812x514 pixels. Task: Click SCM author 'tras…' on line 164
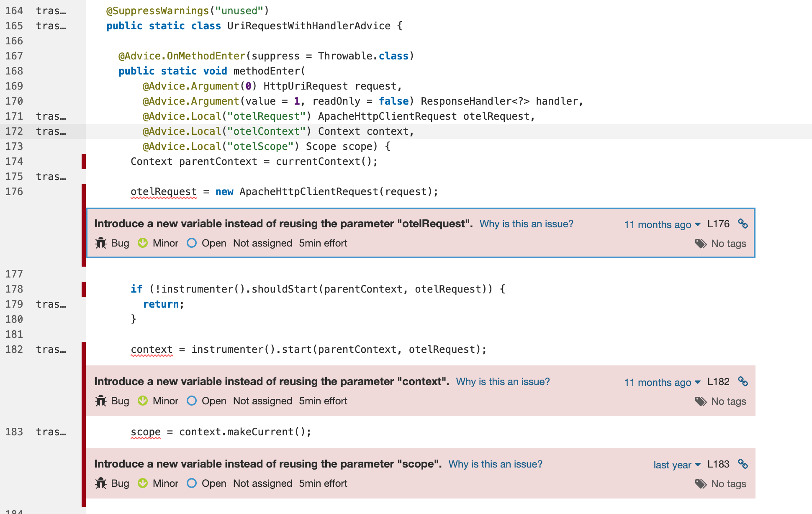tap(51, 11)
